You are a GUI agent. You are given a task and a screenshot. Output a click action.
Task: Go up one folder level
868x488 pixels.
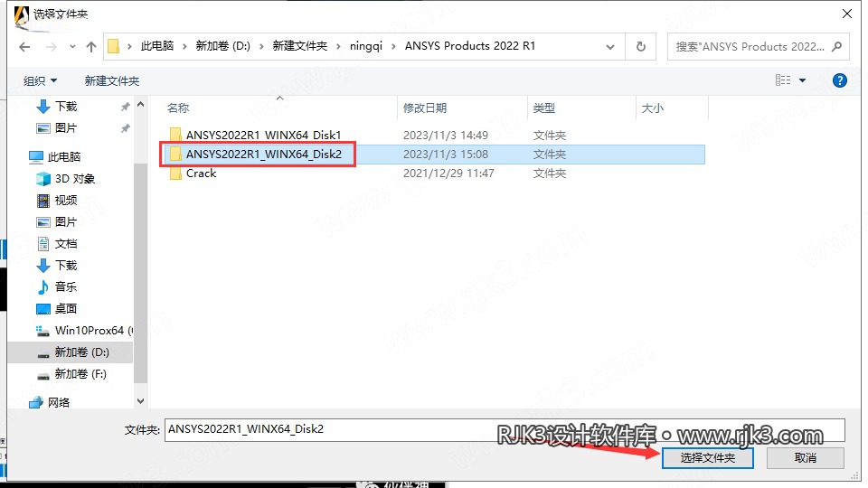point(91,47)
